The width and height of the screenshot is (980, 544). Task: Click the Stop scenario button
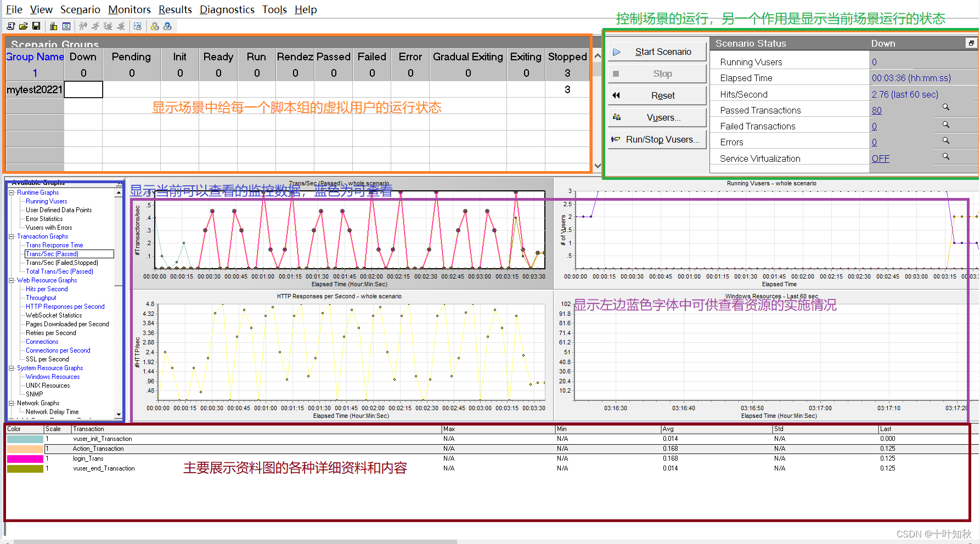coord(657,73)
